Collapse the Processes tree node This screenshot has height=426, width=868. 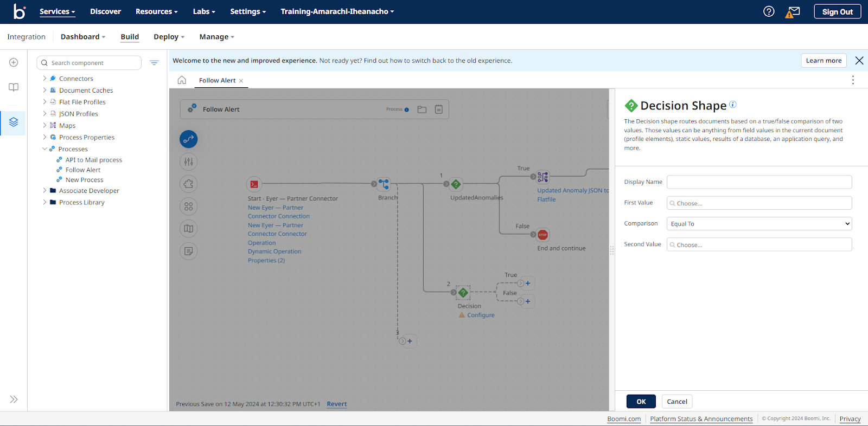point(44,149)
